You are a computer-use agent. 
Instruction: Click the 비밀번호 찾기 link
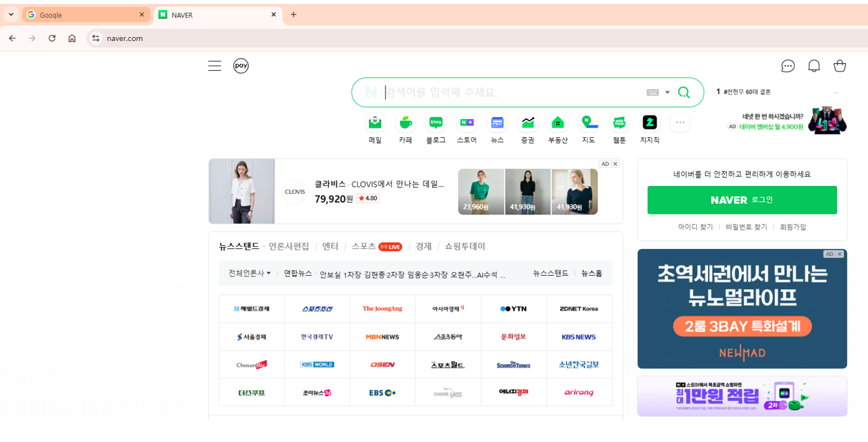point(746,227)
